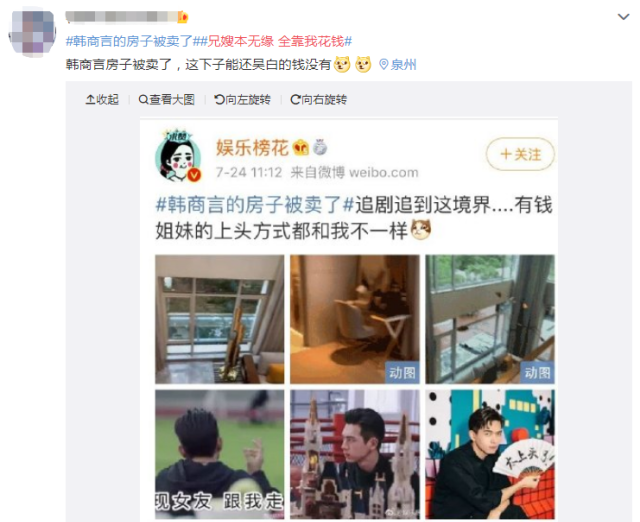Viewport: 640px width, 522px height.
Task: Click the 娱乐榜花 cartoon avatar
Action: 178,156
